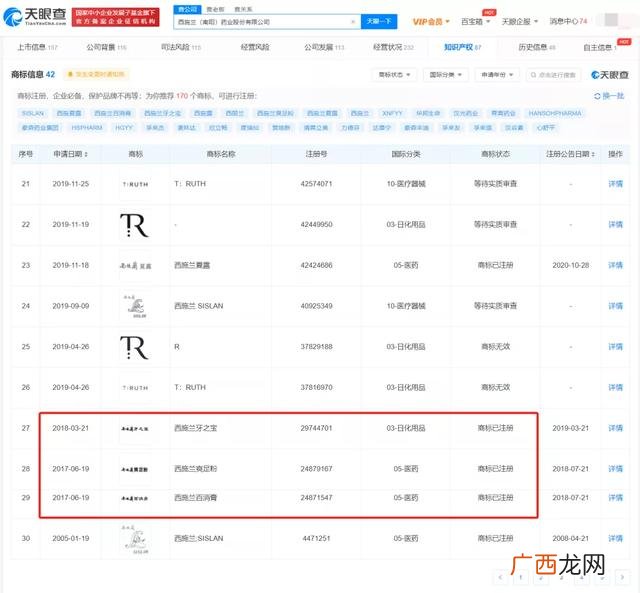Expand the 百宝箱 menu
The width and height of the screenshot is (640, 593).
coord(475,21)
